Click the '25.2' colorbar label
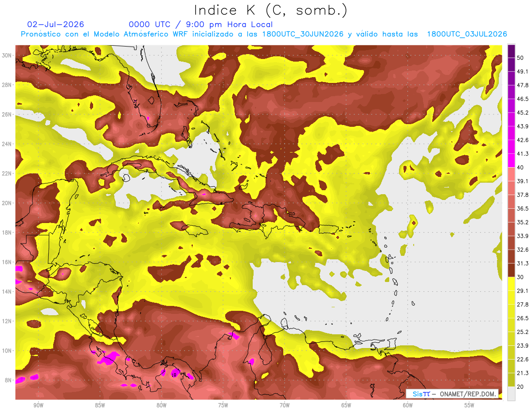Image resolution: width=532 pixels, height=411 pixels. point(522,332)
